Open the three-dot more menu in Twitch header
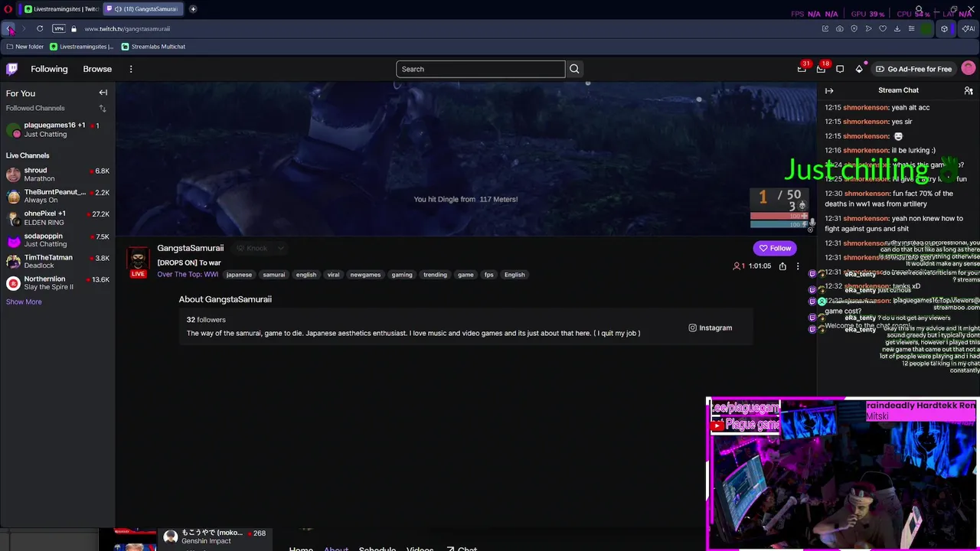This screenshot has height=551, width=980. (131, 69)
